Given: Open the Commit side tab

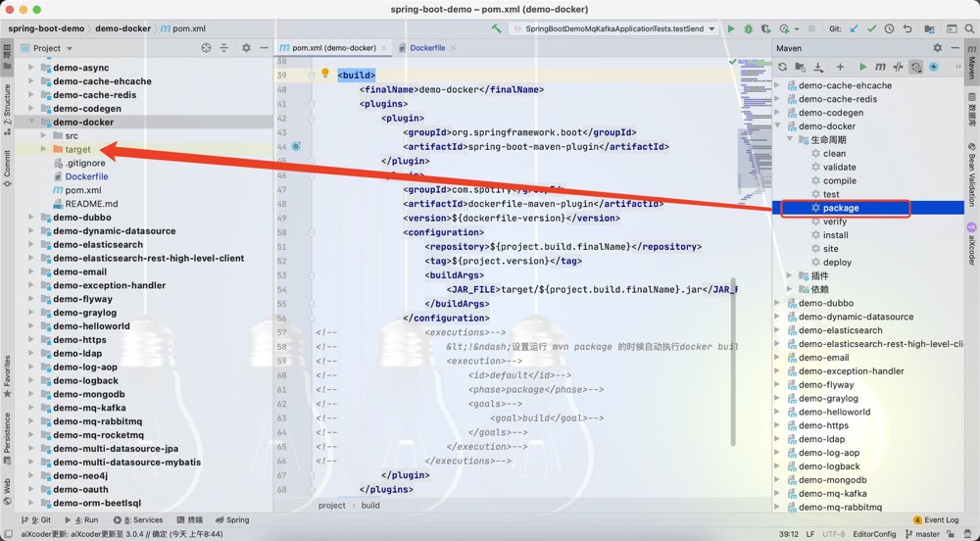Looking at the screenshot, I should pyautogui.click(x=7, y=169).
